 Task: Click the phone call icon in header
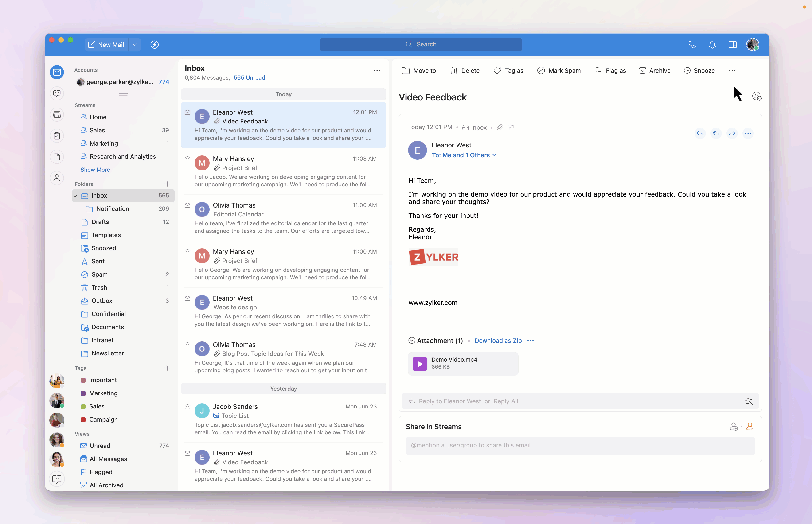point(692,45)
